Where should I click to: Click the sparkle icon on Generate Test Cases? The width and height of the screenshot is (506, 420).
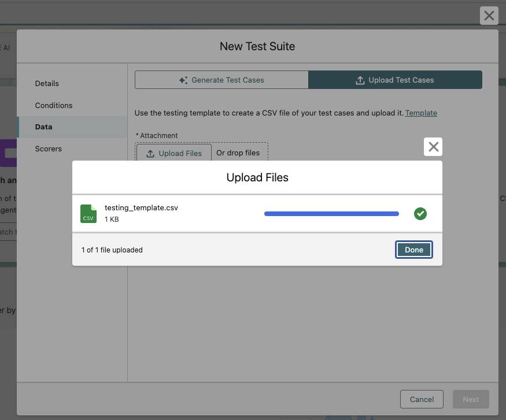pyautogui.click(x=183, y=80)
